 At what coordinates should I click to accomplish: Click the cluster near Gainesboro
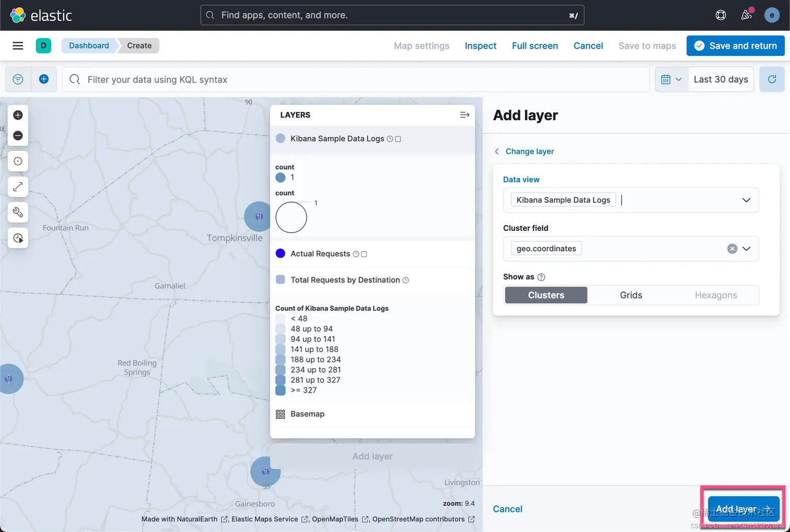[x=265, y=471]
